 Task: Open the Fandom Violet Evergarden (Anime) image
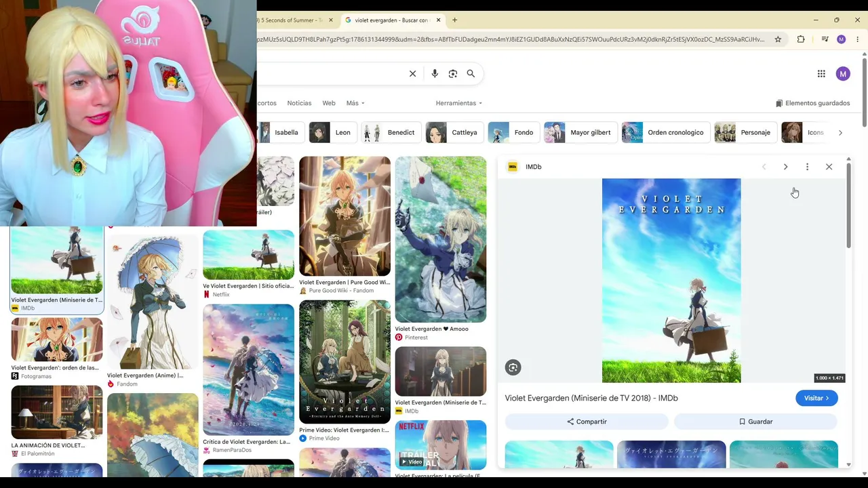tap(153, 302)
